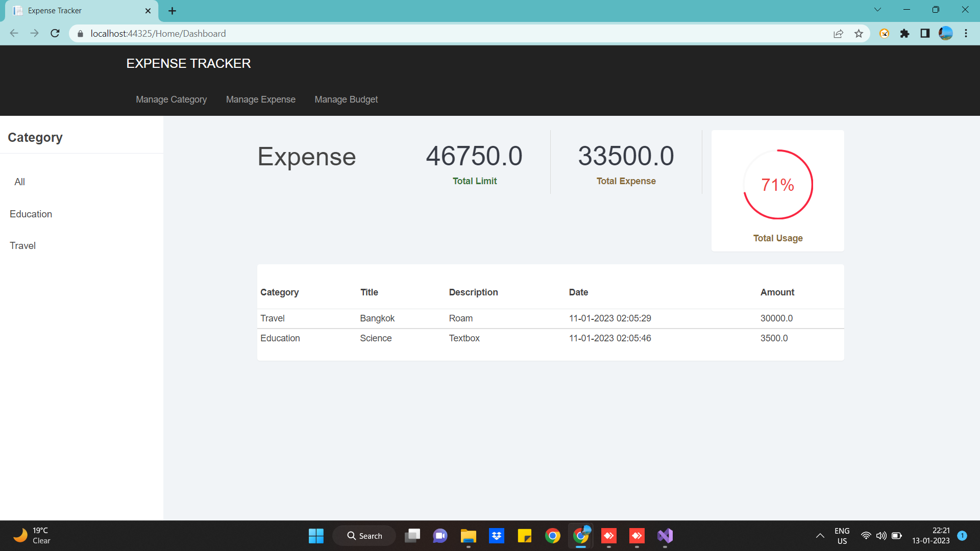Open Microsoft Teams from the taskbar

click(x=440, y=536)
